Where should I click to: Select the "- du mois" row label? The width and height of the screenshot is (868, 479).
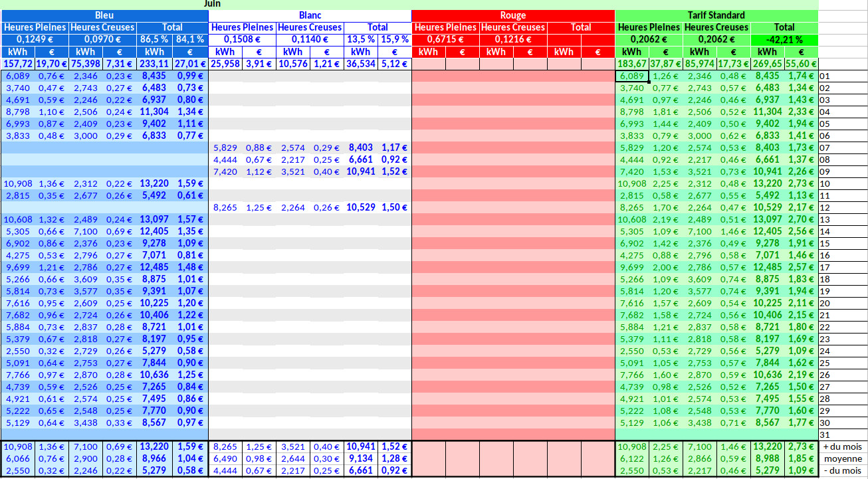(x=841, y=471)
